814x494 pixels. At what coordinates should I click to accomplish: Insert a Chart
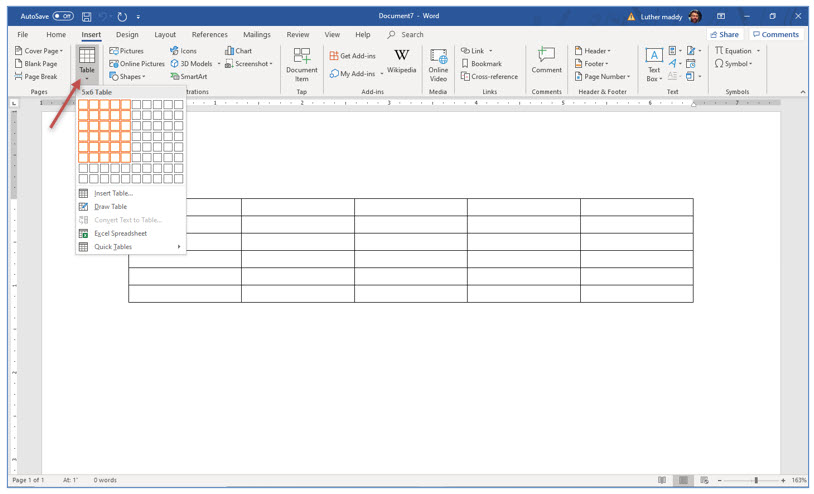tap(238, 51)
